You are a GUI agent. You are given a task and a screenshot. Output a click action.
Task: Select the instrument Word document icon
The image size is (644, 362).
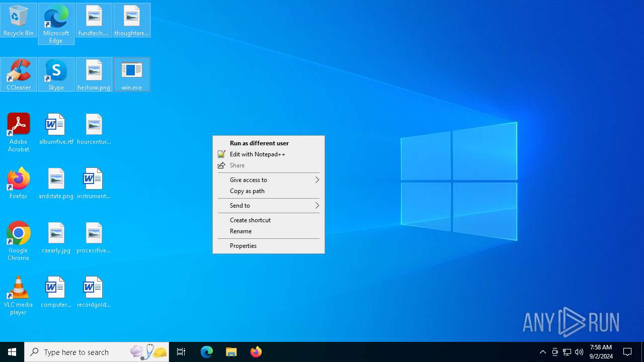[94, 183]
